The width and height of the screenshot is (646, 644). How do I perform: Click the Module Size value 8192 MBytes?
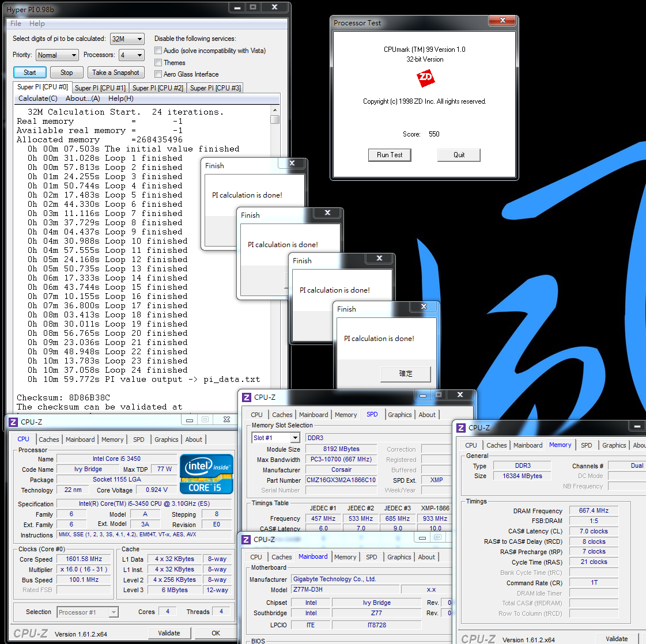tap(341, 449)
